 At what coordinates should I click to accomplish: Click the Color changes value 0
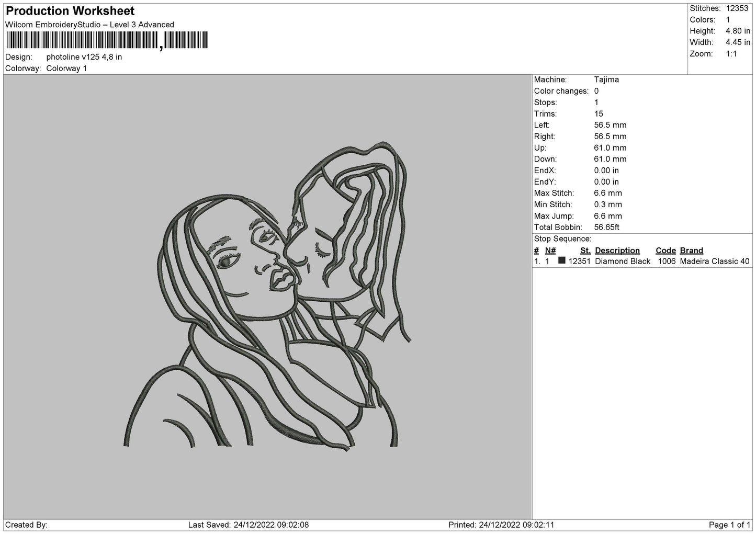pyautogui.click(x=596, y=91)
